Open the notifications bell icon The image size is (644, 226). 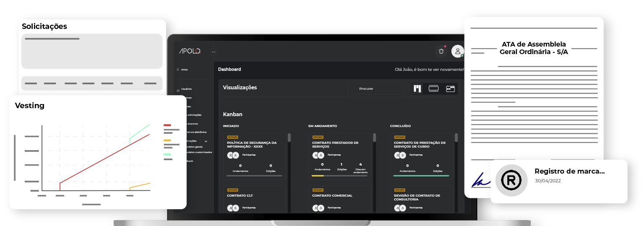441,51
